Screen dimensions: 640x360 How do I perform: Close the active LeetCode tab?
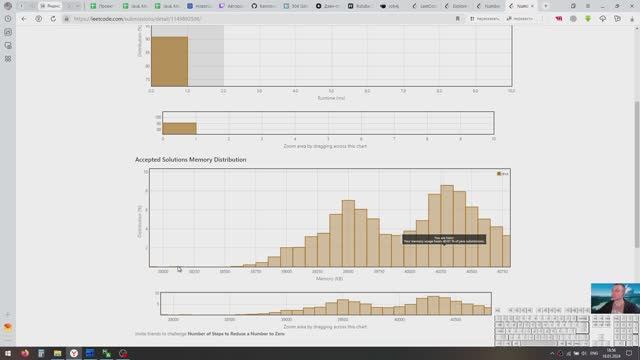[532, 6]
